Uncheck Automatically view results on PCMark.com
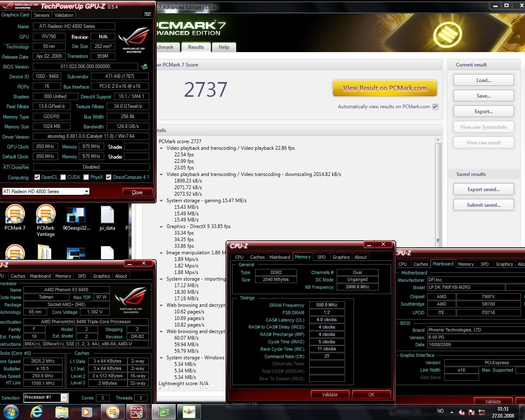Screen dimensions: 525x420 click(x=435, y=107)
